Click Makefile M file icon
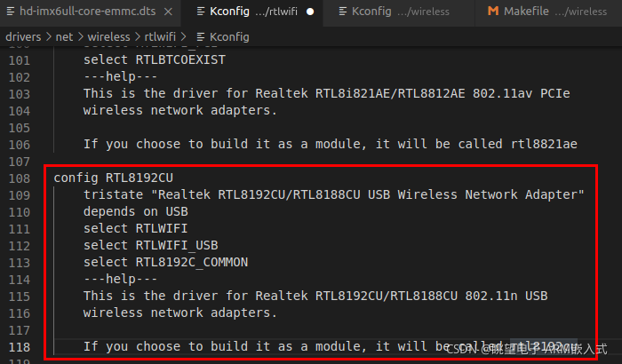 tap(493, 12)
